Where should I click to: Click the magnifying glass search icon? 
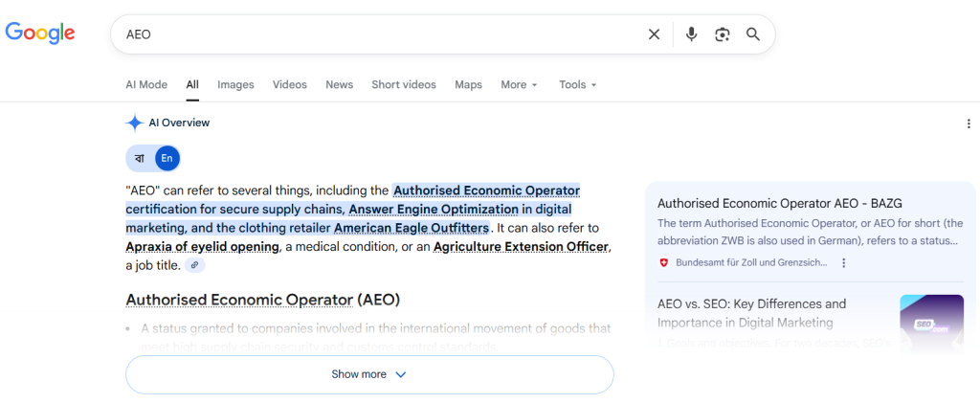coord(753,34)
